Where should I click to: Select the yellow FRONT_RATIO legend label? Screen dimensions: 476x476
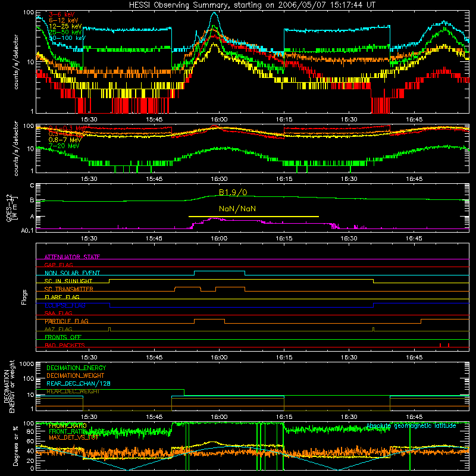click(67, 425)
